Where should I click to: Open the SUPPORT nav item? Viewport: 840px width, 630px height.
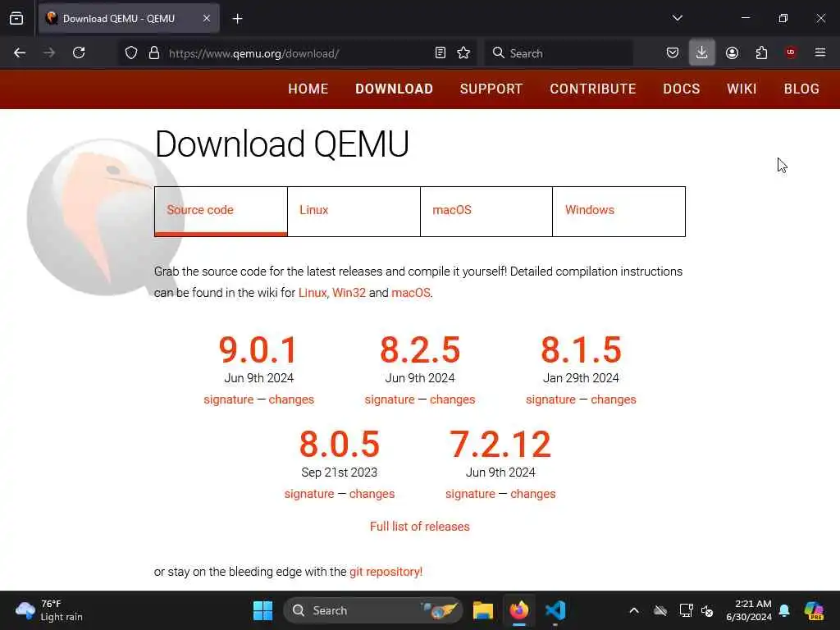click(x=491, y=89)
